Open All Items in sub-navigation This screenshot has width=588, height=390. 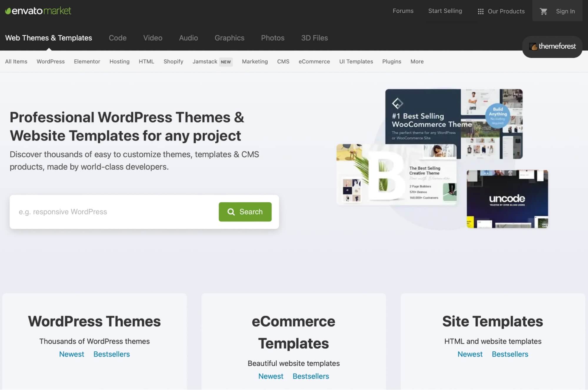point(16,61)
